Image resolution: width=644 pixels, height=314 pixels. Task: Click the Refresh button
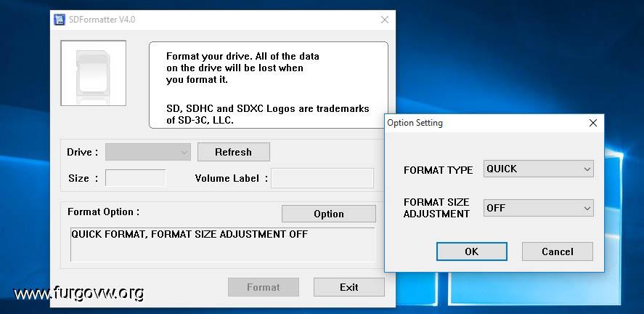(x=233, y=152)
